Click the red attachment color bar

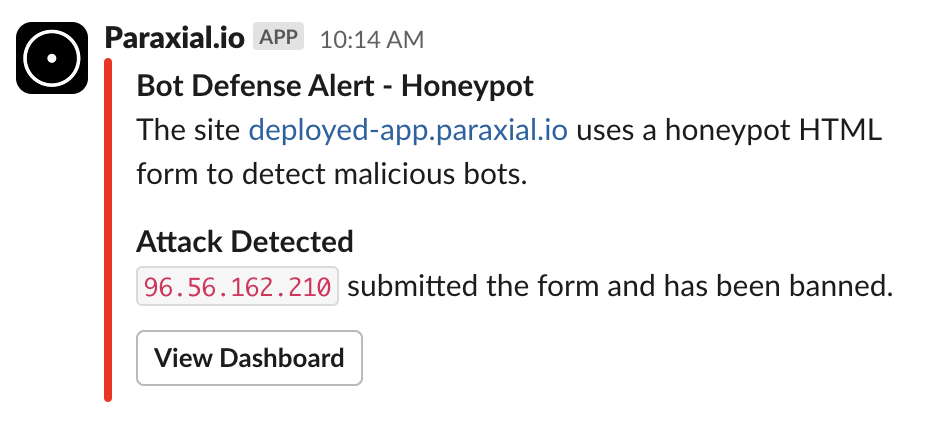(108, 230)
